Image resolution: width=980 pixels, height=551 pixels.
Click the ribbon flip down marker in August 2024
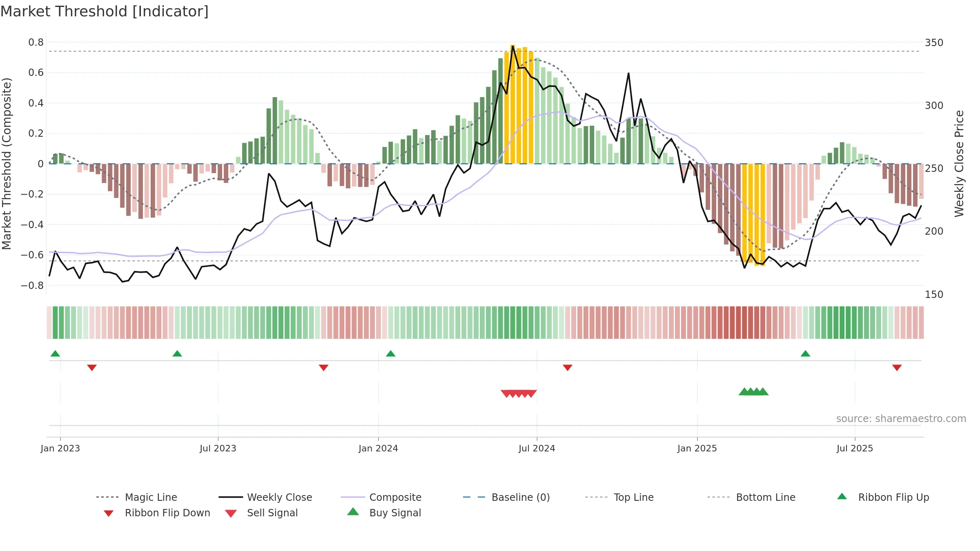pos(568,368)
